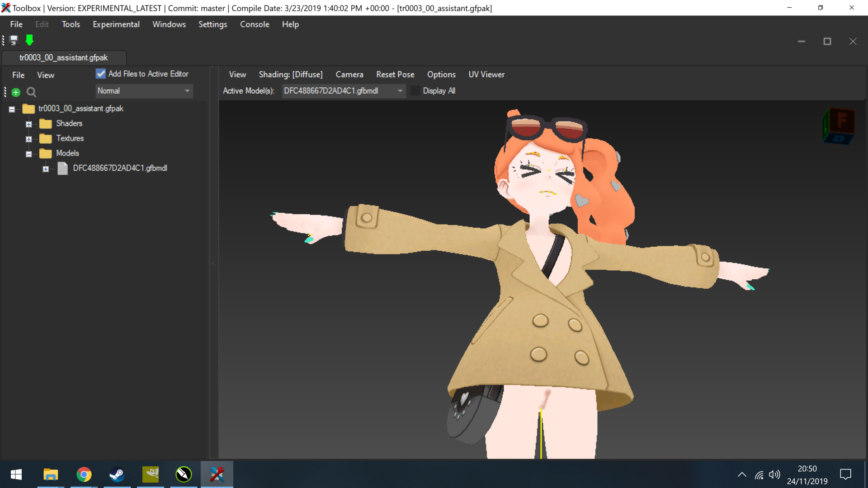Screen dimensions: 868x488
Task: Open the main File menu
Action: click(x=16, y=24)
